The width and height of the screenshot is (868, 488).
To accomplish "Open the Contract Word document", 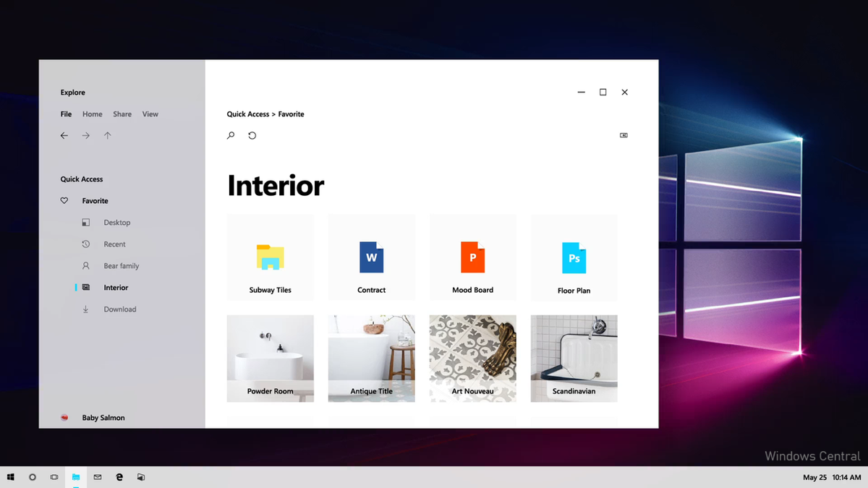I will (371, 257).
